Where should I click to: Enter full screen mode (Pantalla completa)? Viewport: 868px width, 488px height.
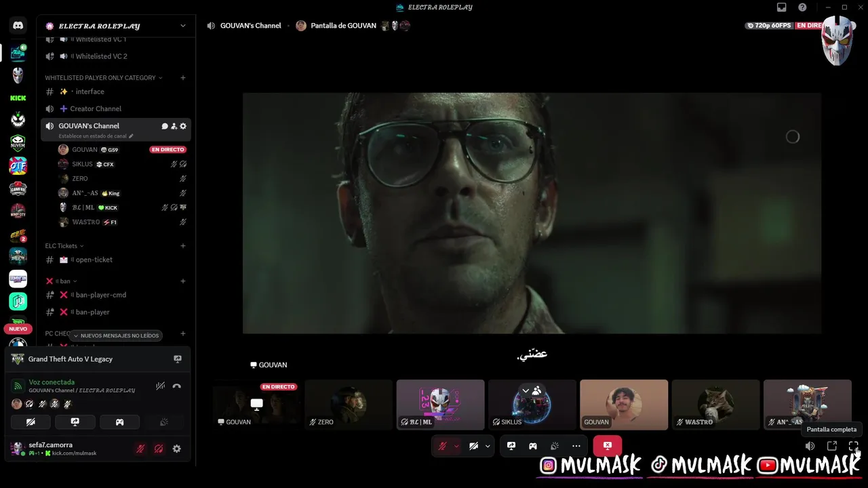click(854, 446)
